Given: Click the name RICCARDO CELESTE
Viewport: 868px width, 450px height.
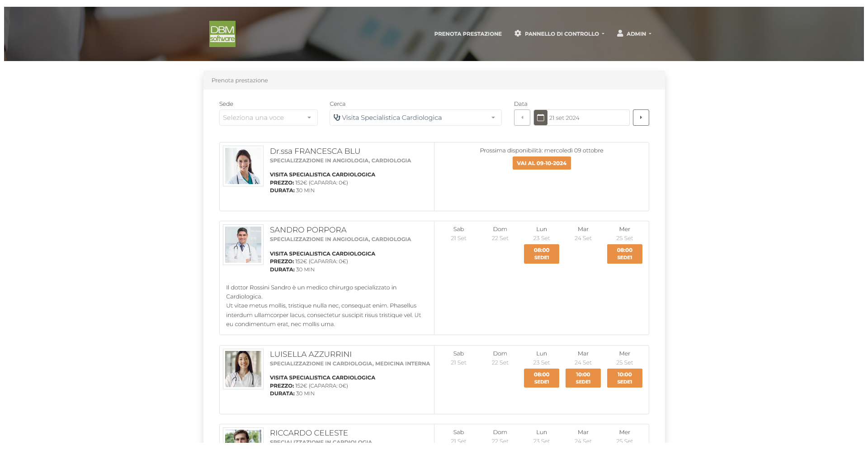Looking at the screenshot, I should (309, 433).
